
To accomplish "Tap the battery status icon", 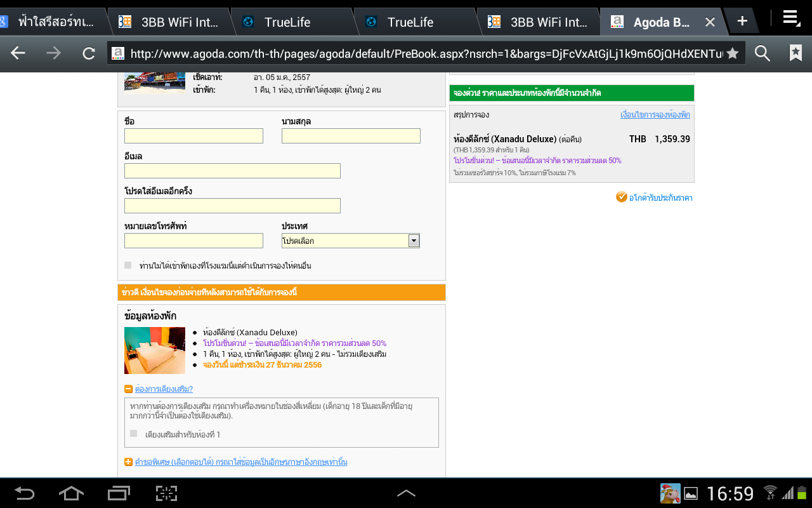I will pyautogui.click(x=802, y=493).
